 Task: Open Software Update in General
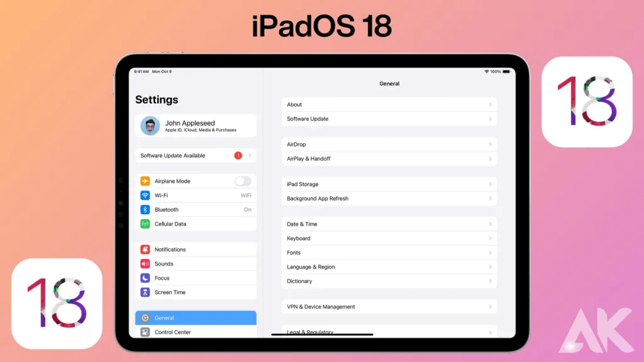[x=389, y=119]
